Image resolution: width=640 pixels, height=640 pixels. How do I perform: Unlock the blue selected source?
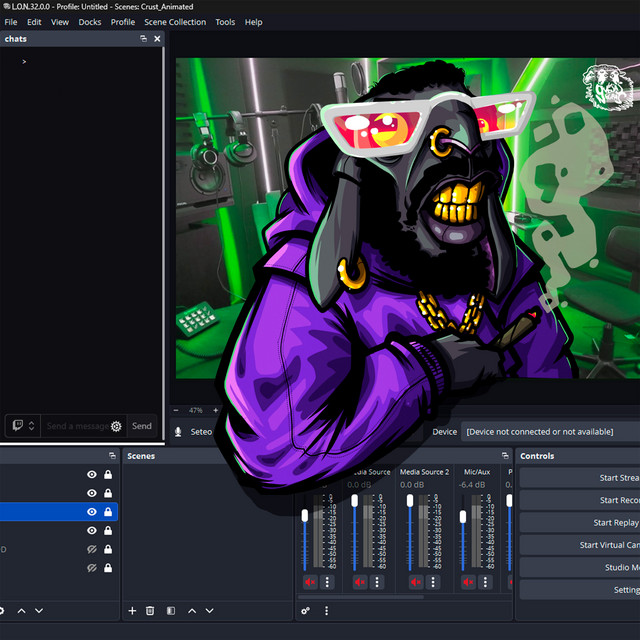coord(108,512)
